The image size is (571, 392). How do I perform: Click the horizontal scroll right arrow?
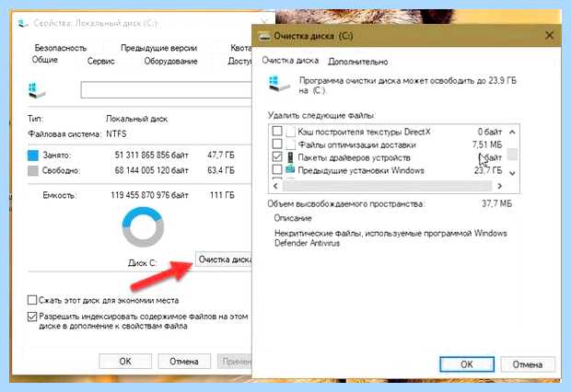499,186
